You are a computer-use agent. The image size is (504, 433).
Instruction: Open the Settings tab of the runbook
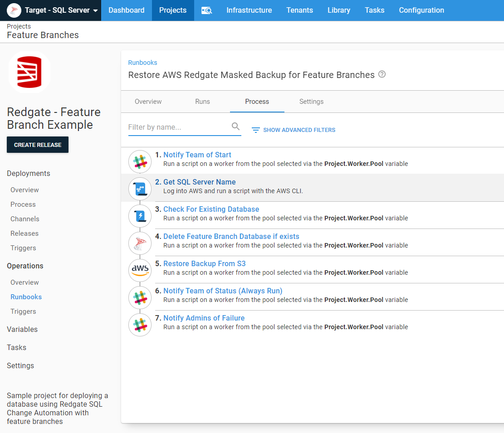[311, 102]
